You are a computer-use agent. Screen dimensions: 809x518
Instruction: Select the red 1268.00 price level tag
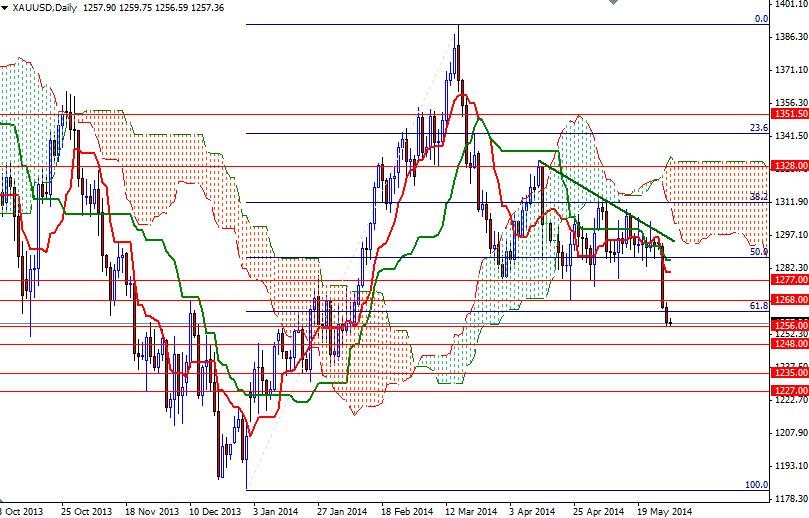[x=787, y=300]
